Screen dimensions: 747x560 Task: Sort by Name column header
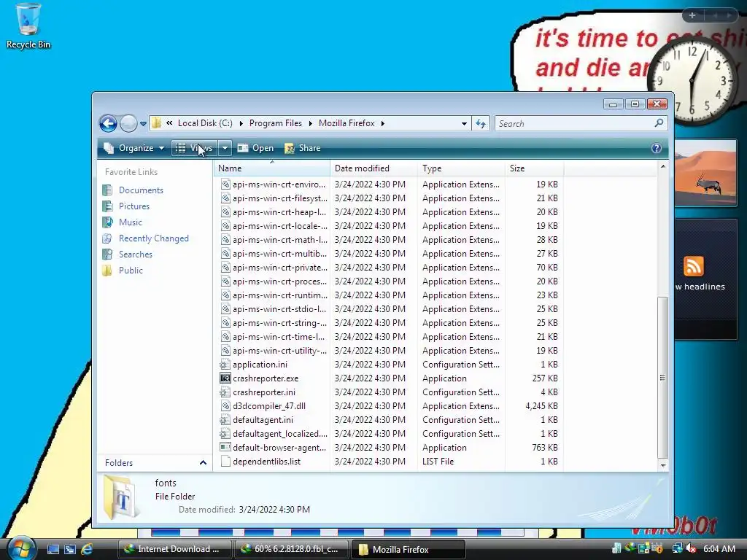(x=271, y=168)
